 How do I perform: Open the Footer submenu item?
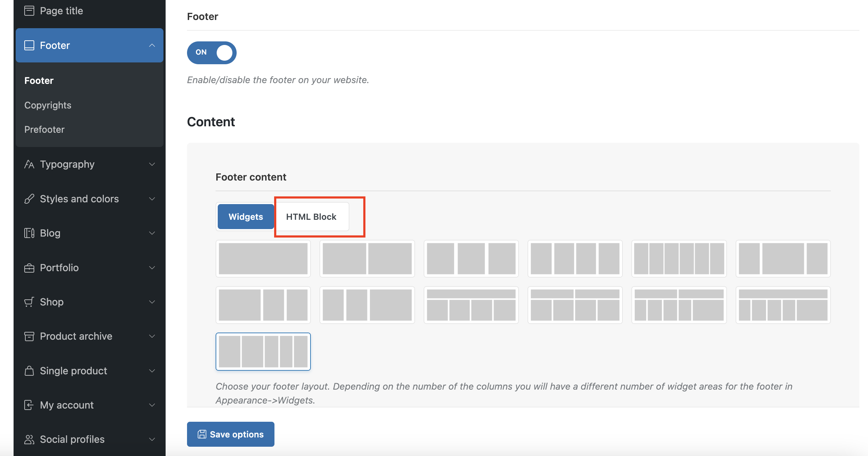39,81
